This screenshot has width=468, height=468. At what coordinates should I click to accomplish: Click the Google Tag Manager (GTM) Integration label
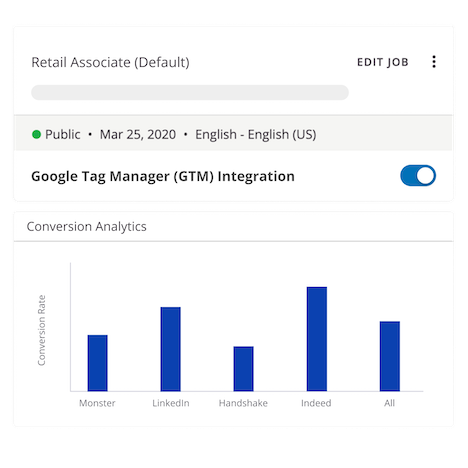163,176
